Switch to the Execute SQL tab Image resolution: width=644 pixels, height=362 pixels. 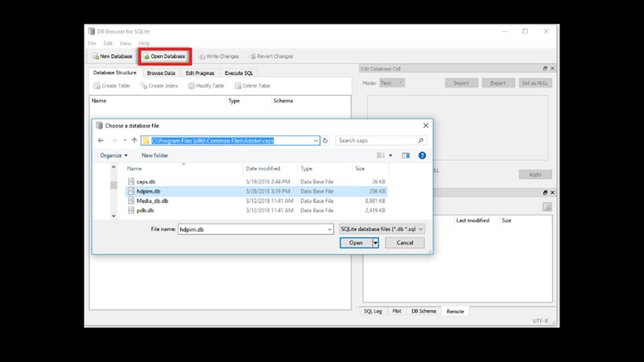point(238,73)
